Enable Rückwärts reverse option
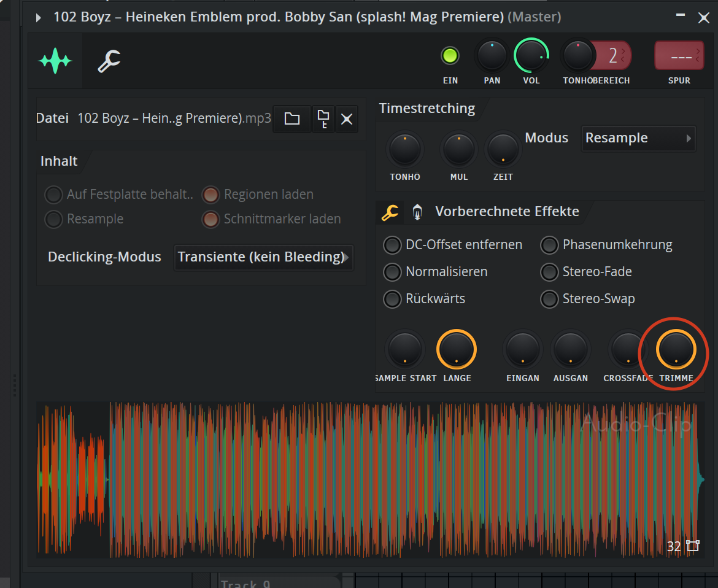718x588 pixels. (392, 299)
